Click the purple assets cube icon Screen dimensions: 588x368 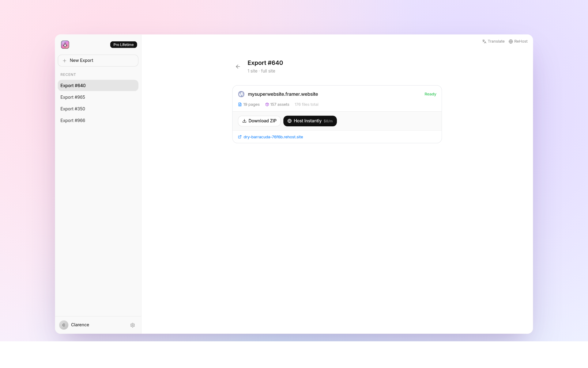(267, 104)
